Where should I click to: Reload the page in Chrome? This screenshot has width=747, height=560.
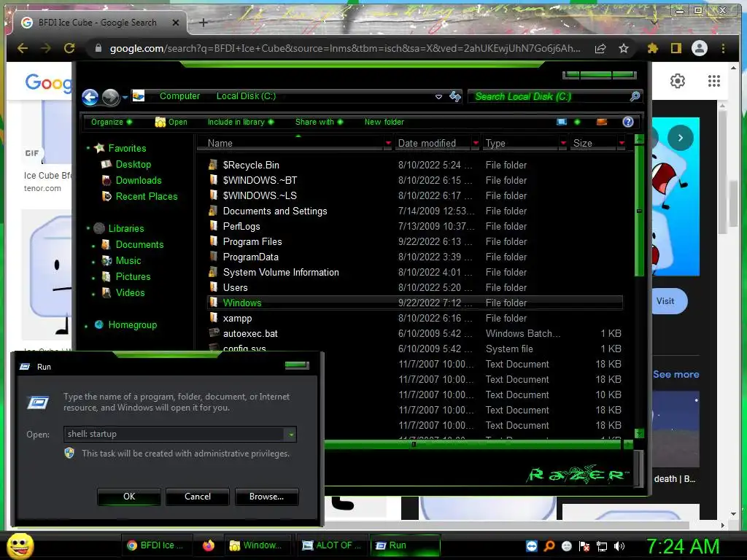tap(69, 48)
